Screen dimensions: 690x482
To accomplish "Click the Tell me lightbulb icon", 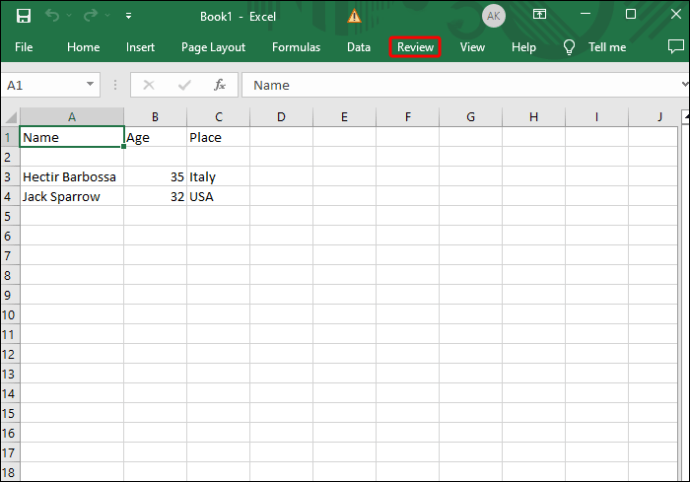I will pos(569,47).
